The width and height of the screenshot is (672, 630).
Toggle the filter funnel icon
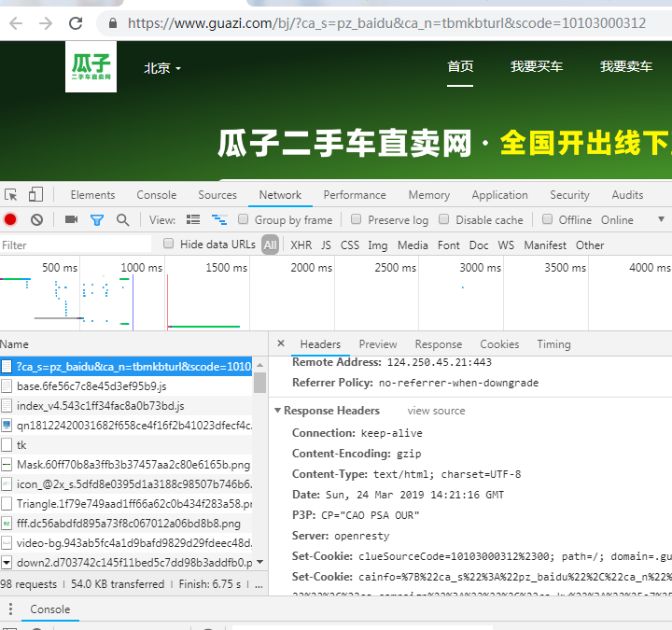tap(97, 220)
